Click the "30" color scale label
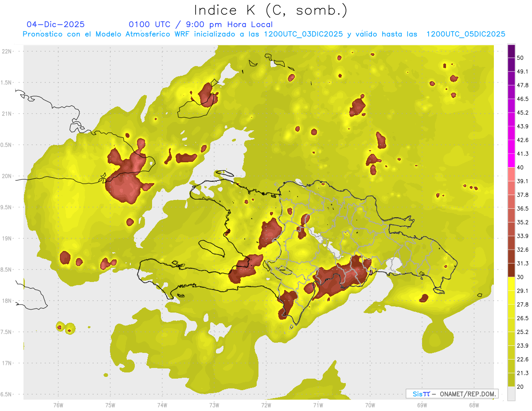This screenshot has width=532, height=411. tap(520, 277)
